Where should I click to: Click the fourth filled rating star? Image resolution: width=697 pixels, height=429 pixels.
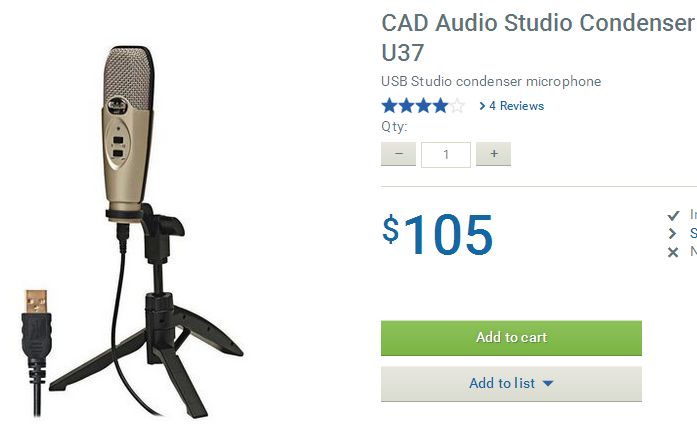pyautogui.click(x=440, y=106)
